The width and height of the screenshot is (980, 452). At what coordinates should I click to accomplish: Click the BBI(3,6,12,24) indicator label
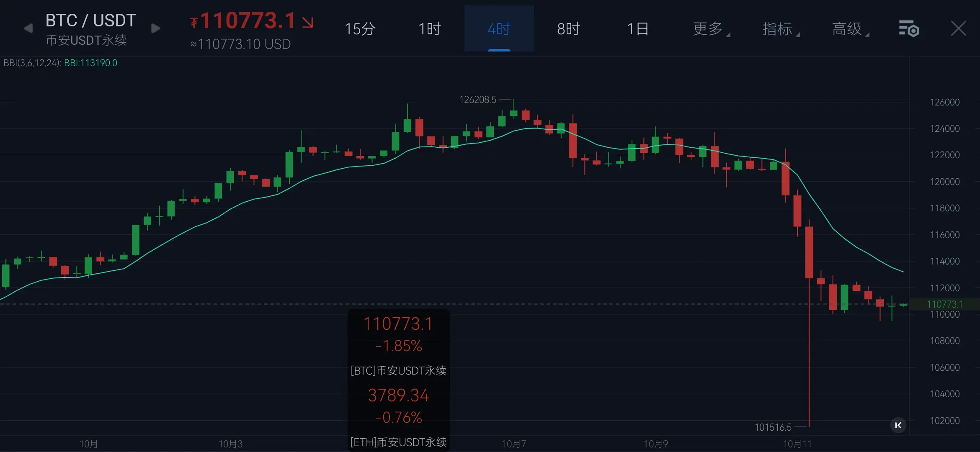click(33, 63)
